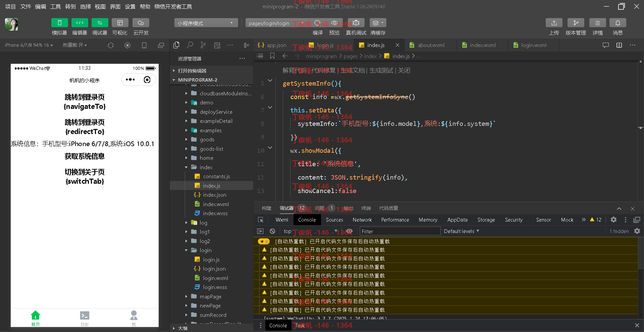644x332 pixels.
Task: Toggle the Debugger panel button
Action: point(100,23)
